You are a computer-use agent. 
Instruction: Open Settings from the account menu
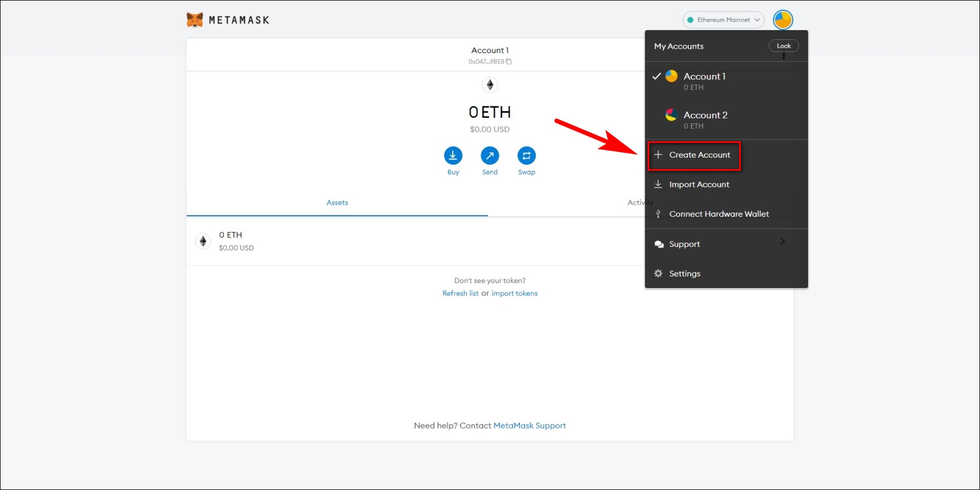[x=727, y=274]
